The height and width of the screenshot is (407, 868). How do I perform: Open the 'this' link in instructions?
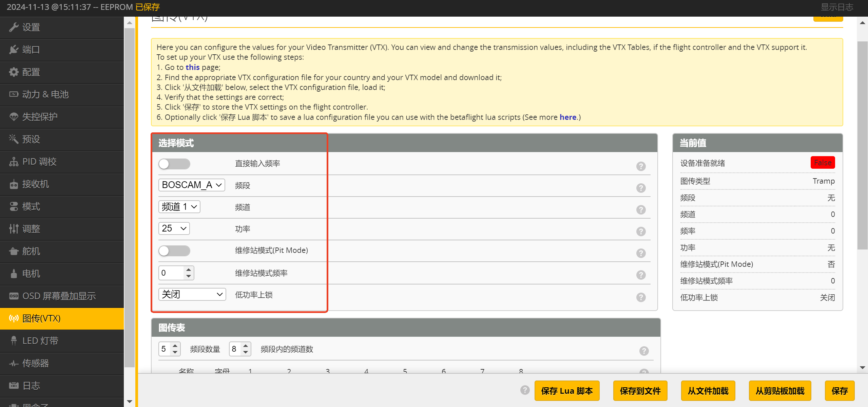193,67
